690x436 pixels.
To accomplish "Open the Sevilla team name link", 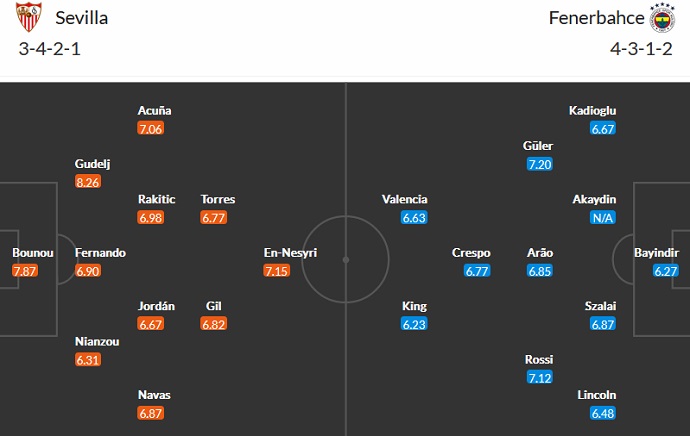I will click(x=83, y=18).
